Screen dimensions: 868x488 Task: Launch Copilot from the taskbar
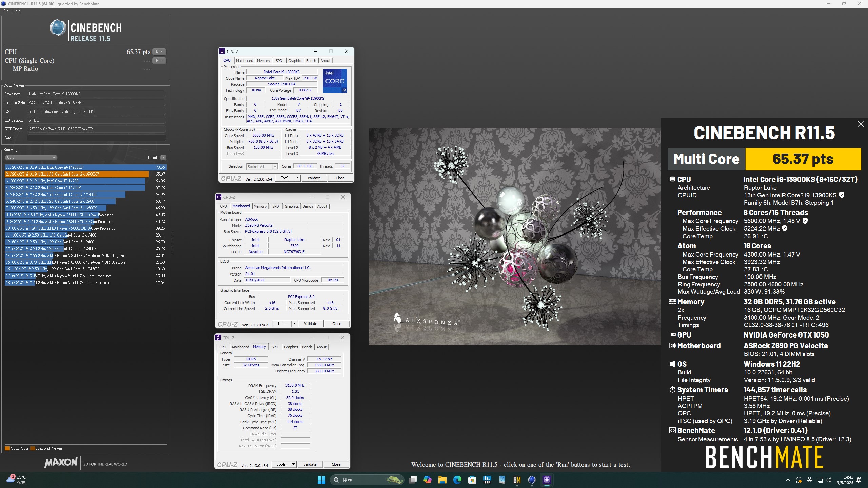click(x=428, y=480)
